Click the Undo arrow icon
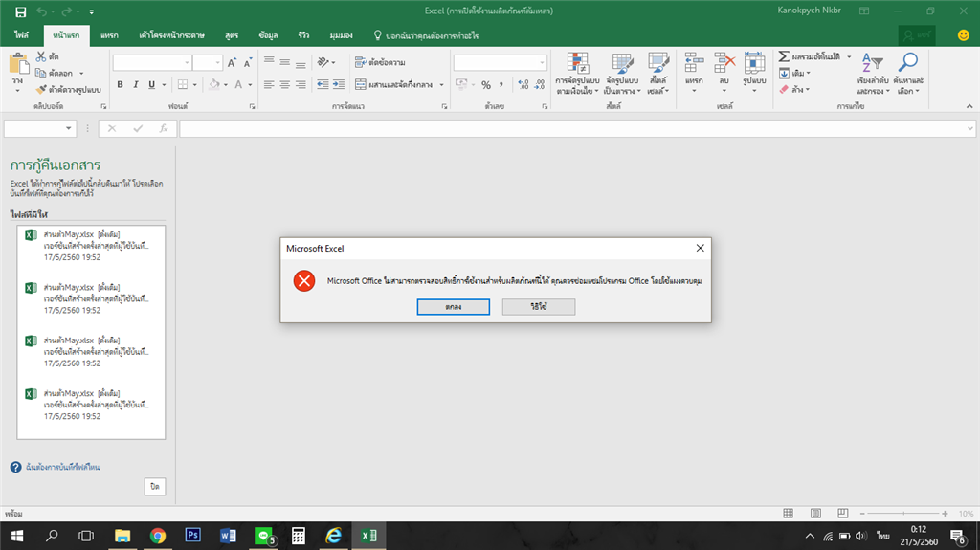The image size is (980, 550). pyautogui.click(x=42, y=11)
